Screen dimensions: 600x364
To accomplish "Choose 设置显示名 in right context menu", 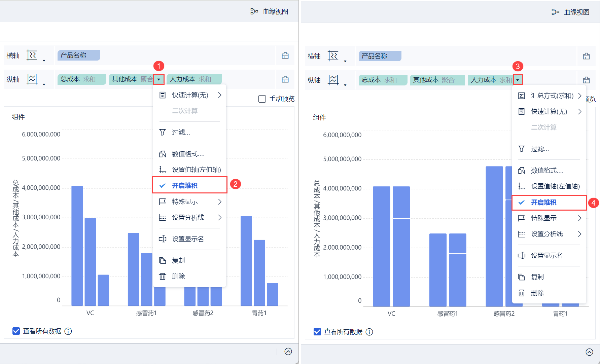I will pos(546,256).
